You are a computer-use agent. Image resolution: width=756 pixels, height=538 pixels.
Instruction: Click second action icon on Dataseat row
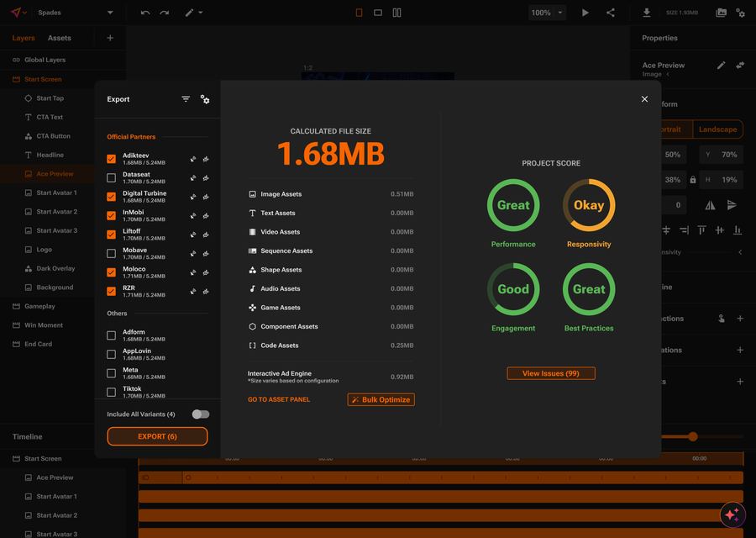click(x=206, y=177)
